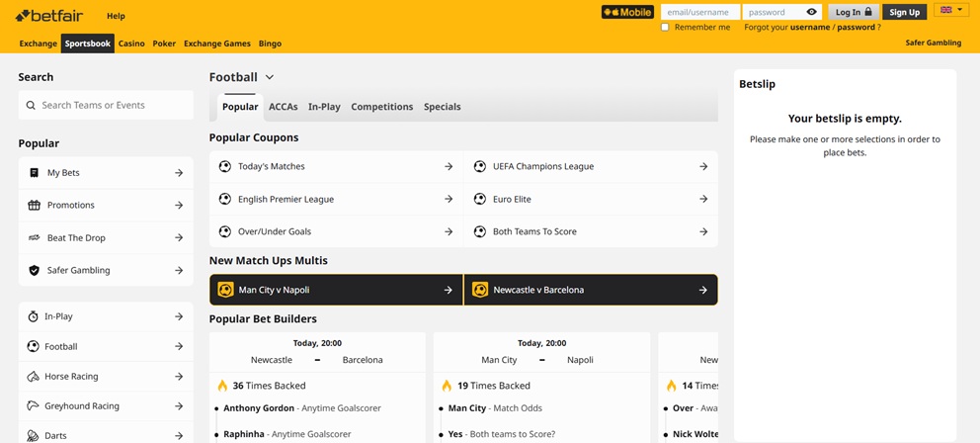Screen dimensions: 980x443
Task: Open the Casino navigation tab
Action: coord(131,44)
